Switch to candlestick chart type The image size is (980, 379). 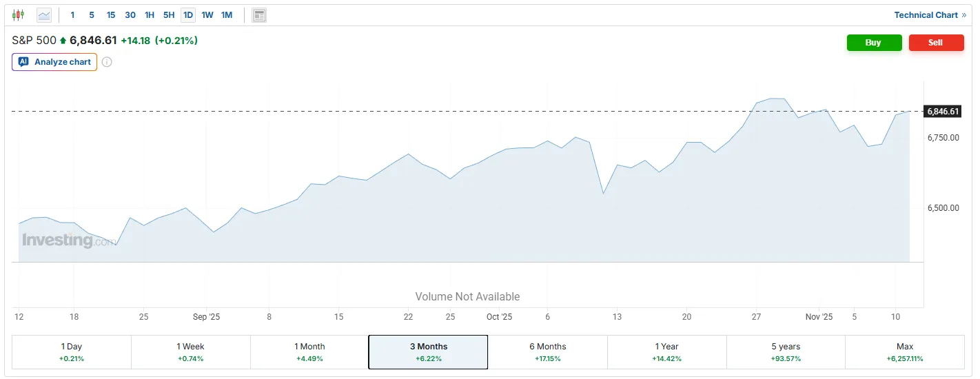(x=18, y=14)
